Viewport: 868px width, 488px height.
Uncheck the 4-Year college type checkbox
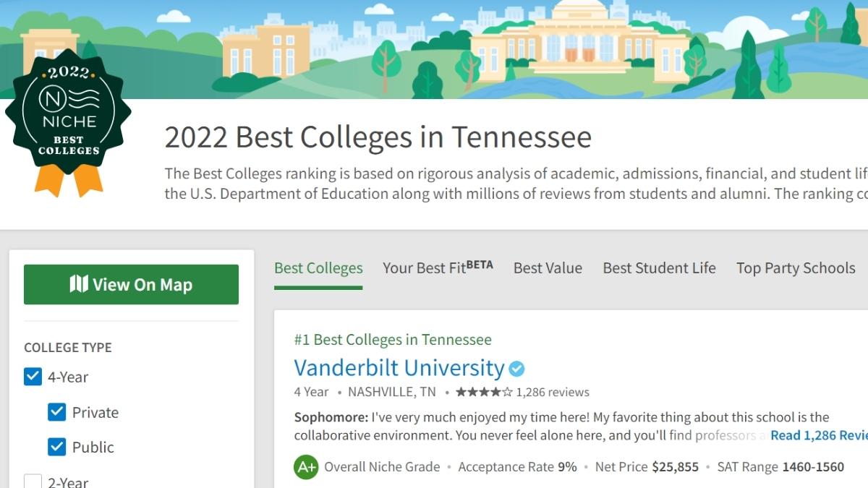(x=33, y=377)
